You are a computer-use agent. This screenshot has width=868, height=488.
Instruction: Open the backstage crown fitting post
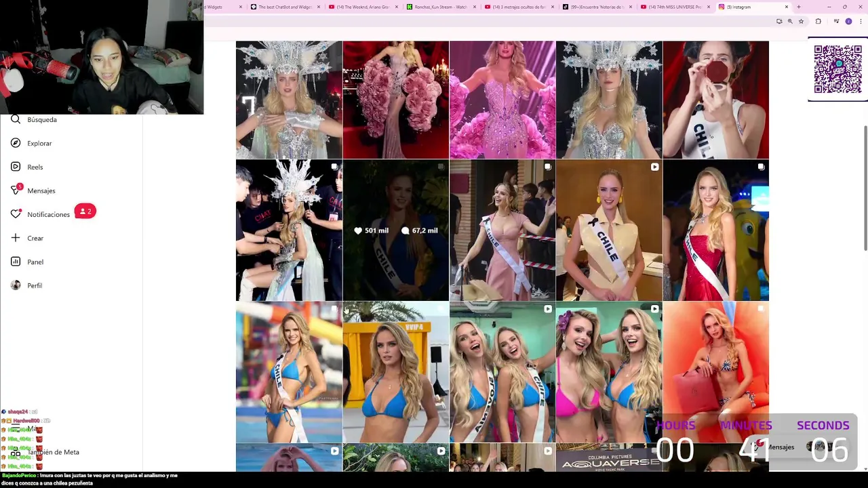tap(289, 230)
